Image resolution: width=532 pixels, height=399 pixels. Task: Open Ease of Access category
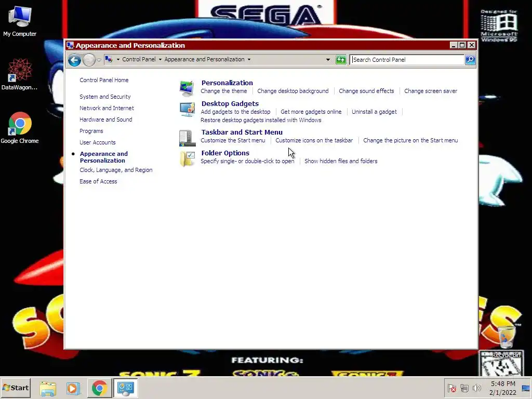tap(98, 181)
